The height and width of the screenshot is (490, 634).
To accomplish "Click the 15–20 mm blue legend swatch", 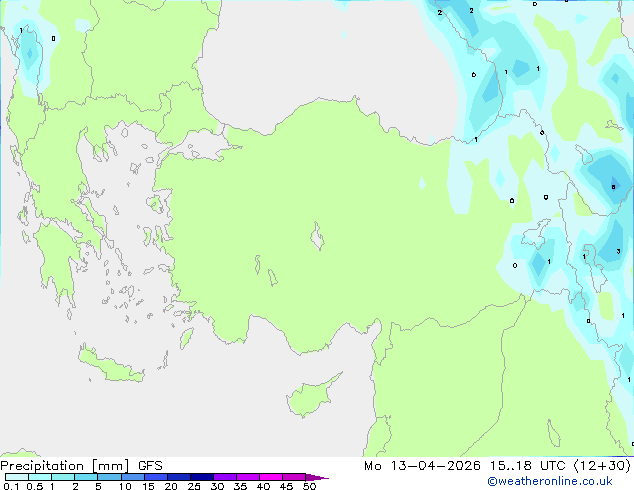I will [156, 477].
